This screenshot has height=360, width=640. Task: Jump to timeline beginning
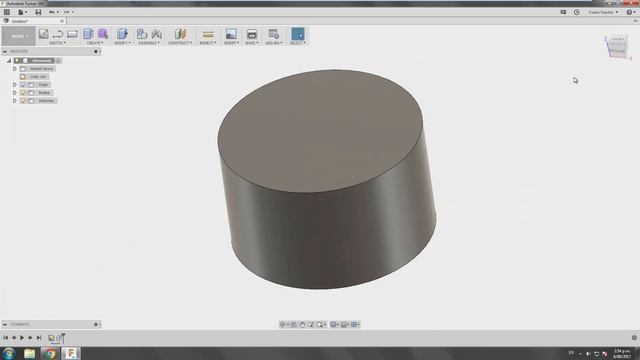click(x=5, y=338)
